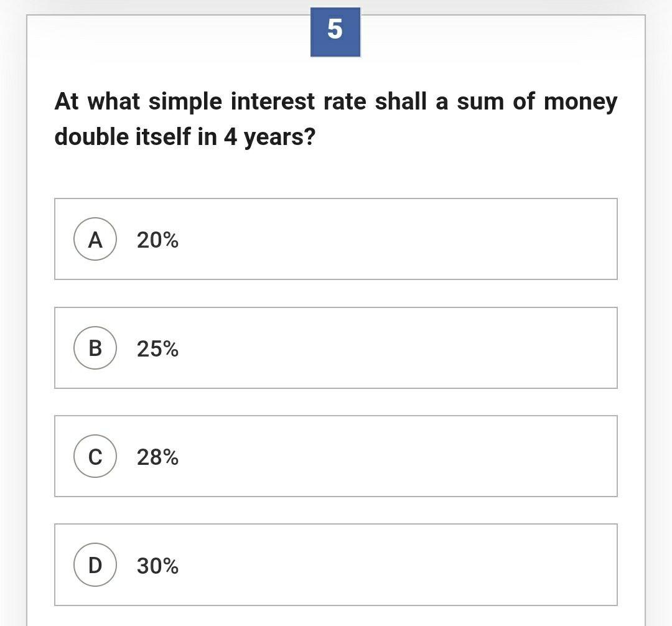
Task: Select radio button for option B
Action: tap(95, 348)
